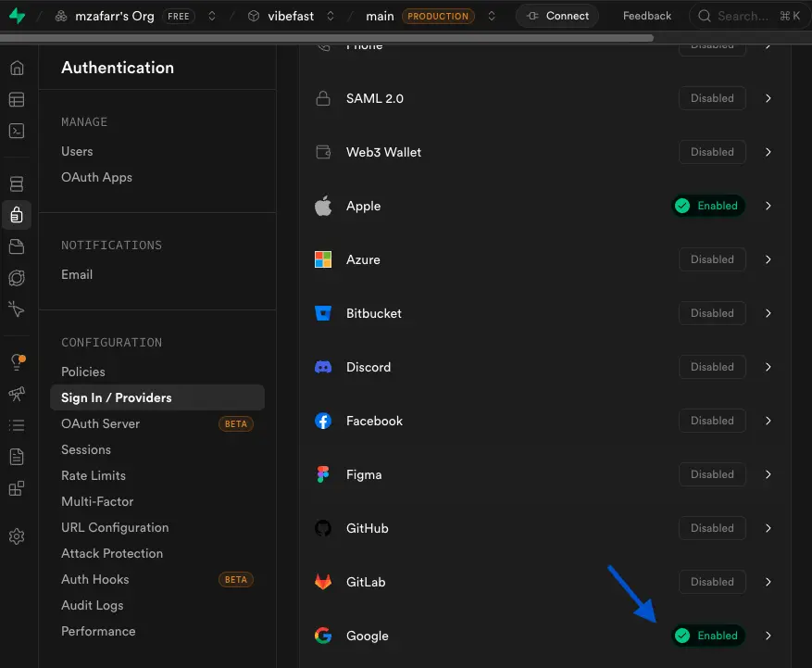
Task: Open the SQL Editor sidebar icon
Action: 17,131
